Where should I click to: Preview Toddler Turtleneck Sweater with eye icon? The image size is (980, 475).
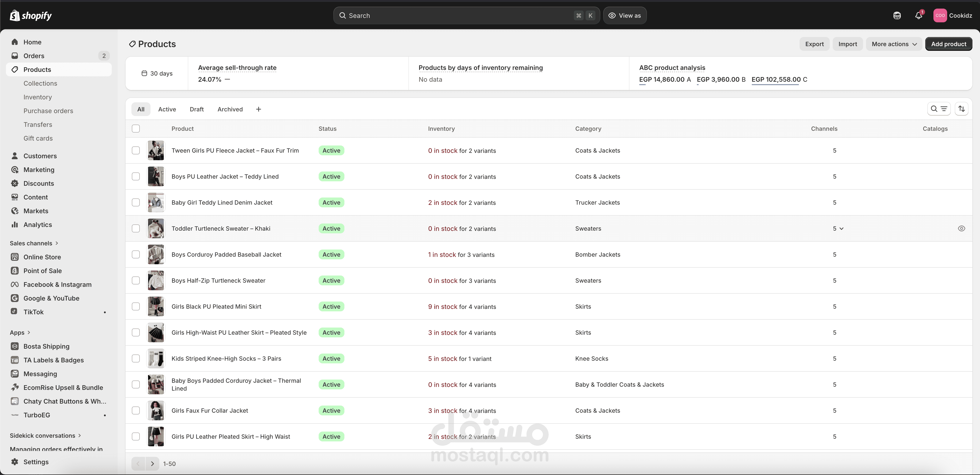click(x=961, y=229)
